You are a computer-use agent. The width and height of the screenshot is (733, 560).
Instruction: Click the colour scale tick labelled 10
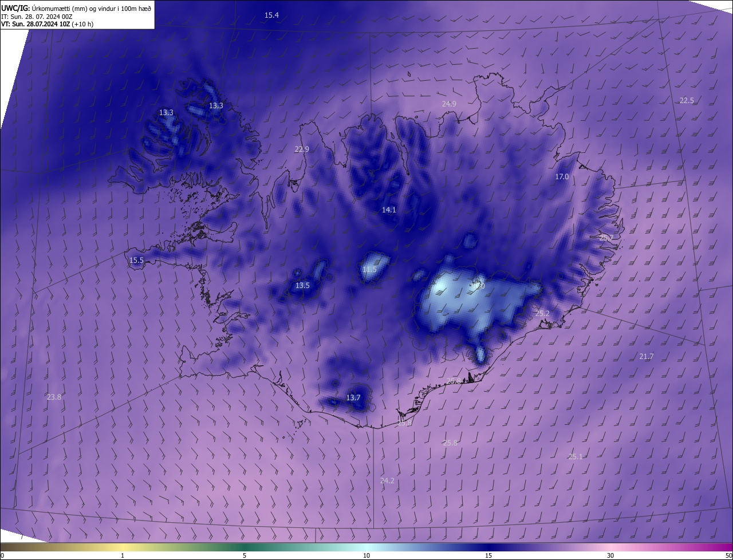(x=366, y=556)
